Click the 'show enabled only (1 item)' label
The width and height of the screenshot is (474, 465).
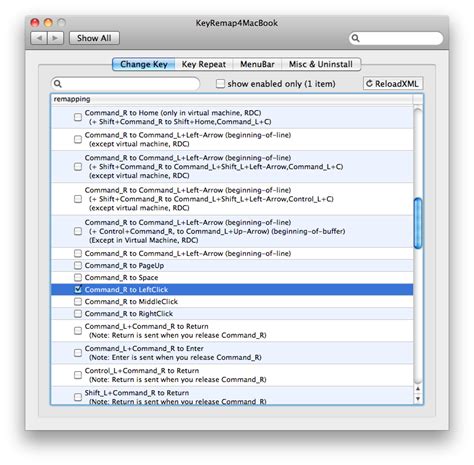point(281,84)
